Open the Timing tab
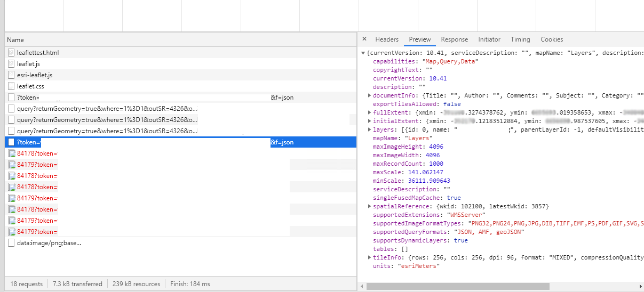Screen dimensions: 644x292 (520, 39)
